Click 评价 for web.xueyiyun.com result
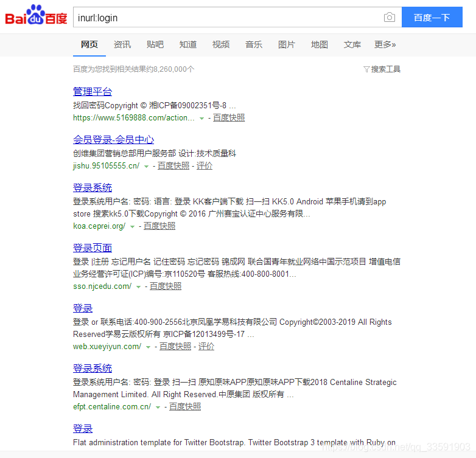Viewport: 476px width, 458px height. click(x=206, y=346)
